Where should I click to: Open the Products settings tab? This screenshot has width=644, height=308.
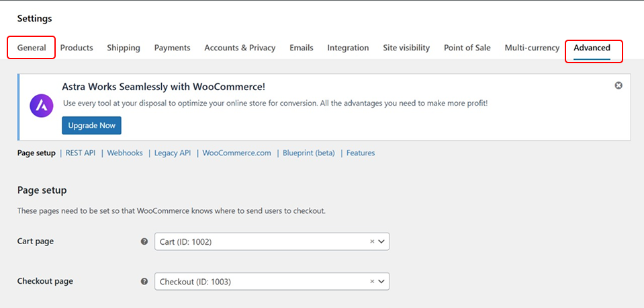point(77,48)
